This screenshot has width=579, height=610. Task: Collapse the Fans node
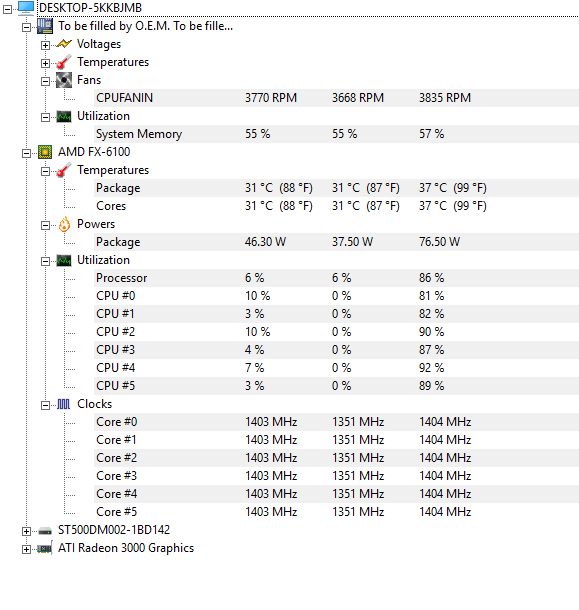pos(46,81)
